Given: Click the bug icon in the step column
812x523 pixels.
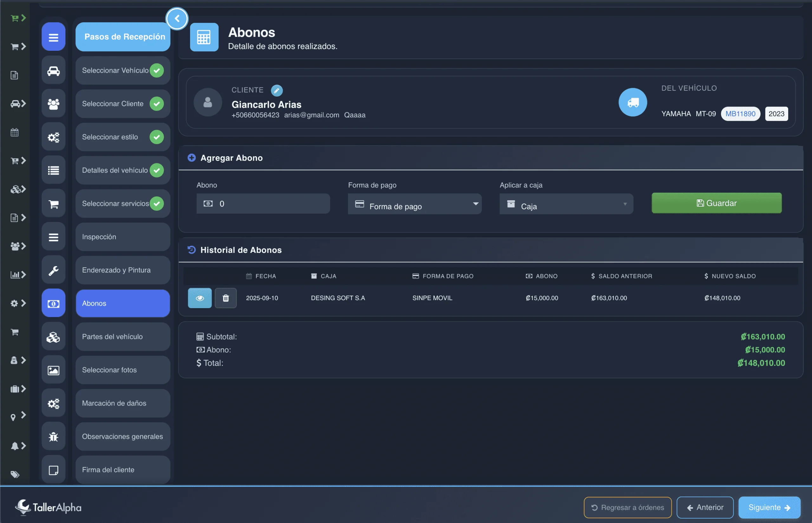Looking at the screenshot, I should (x=53, y=436).
